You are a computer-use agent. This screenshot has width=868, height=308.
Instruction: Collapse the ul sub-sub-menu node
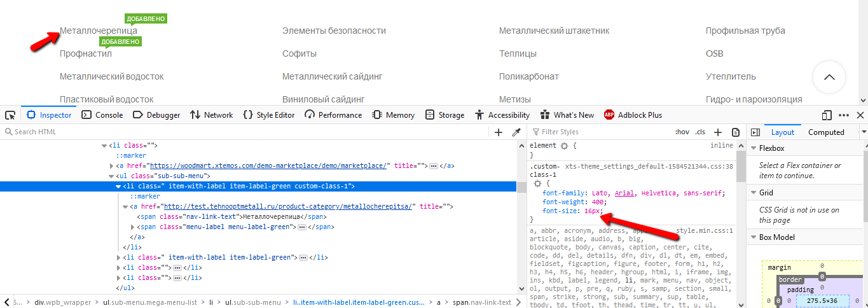111,176
